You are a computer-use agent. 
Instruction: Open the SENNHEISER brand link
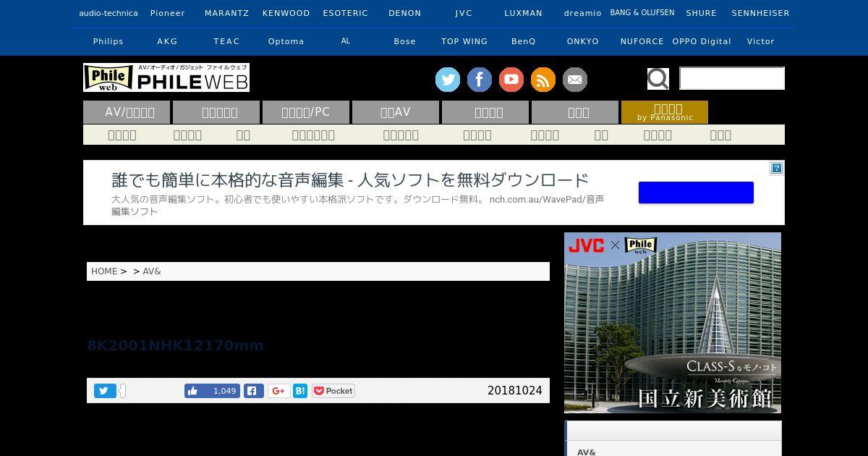coord(761,13)
